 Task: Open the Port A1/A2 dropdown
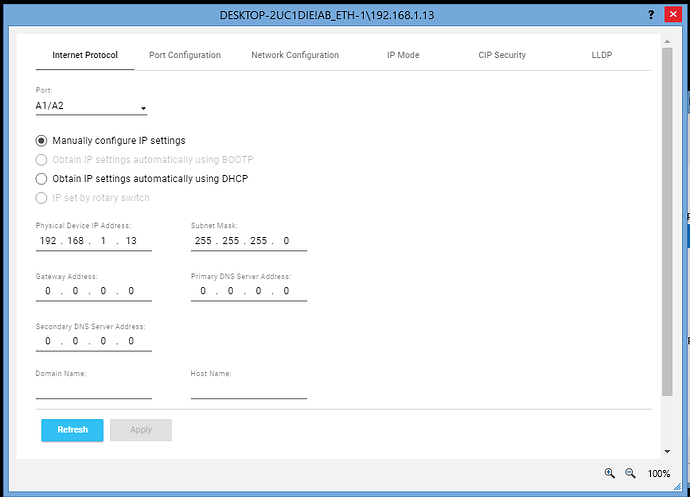(x=91, y=106)
